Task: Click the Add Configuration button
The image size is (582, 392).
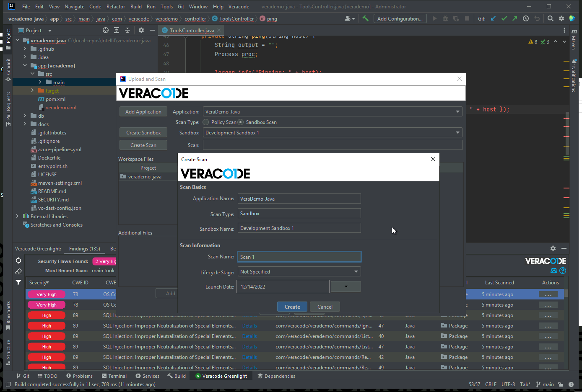Action: coord(400,18)
